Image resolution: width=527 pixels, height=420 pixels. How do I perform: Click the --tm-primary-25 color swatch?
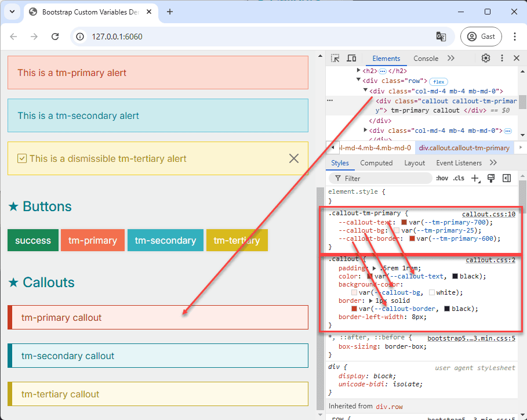pyautogui.click(x=396, y=230)
